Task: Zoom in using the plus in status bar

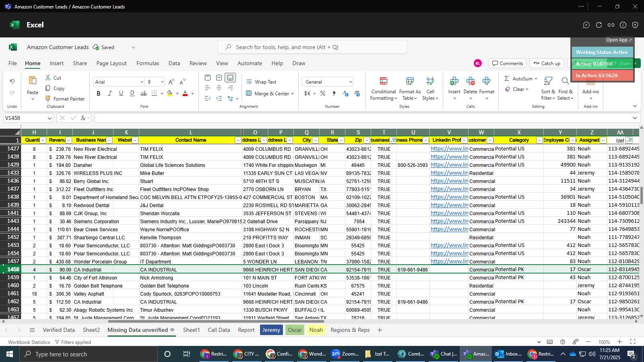Action: pos(620,342)
